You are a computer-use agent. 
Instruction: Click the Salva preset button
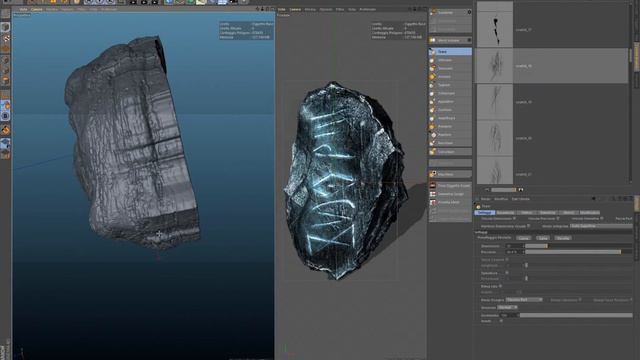click(543, 238)
